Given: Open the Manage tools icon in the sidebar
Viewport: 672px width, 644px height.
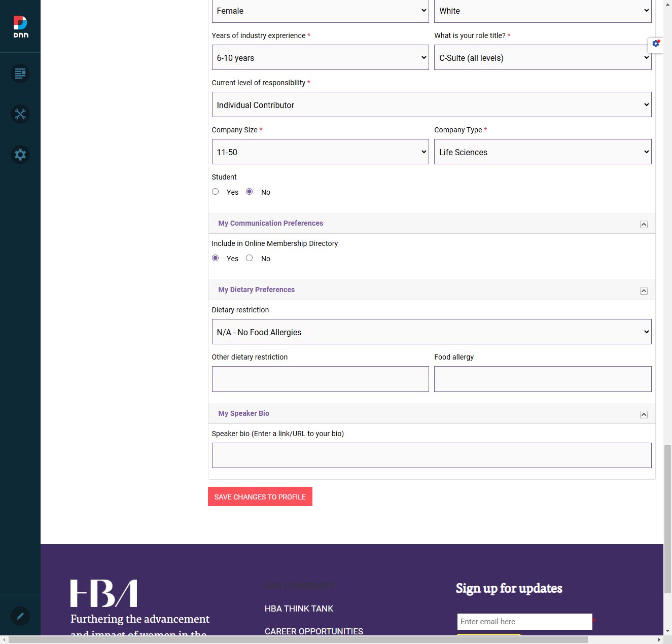Looking at the screenshot, I should [x=20, y=114].
